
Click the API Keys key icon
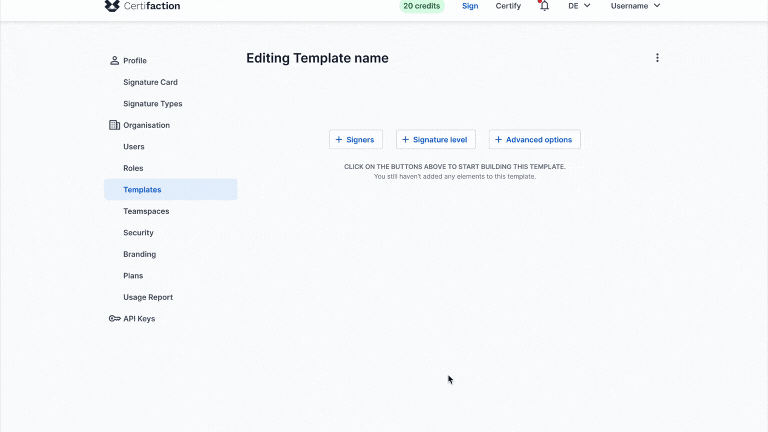coord(114,319)
